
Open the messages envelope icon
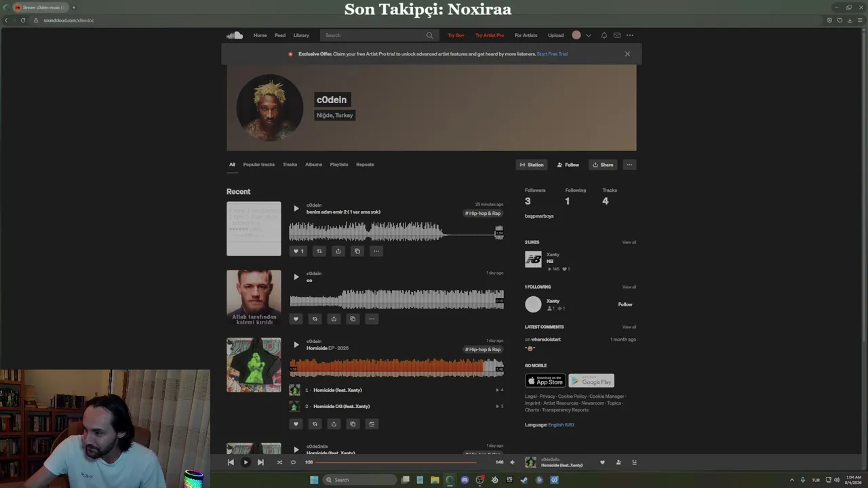[617, 35]
